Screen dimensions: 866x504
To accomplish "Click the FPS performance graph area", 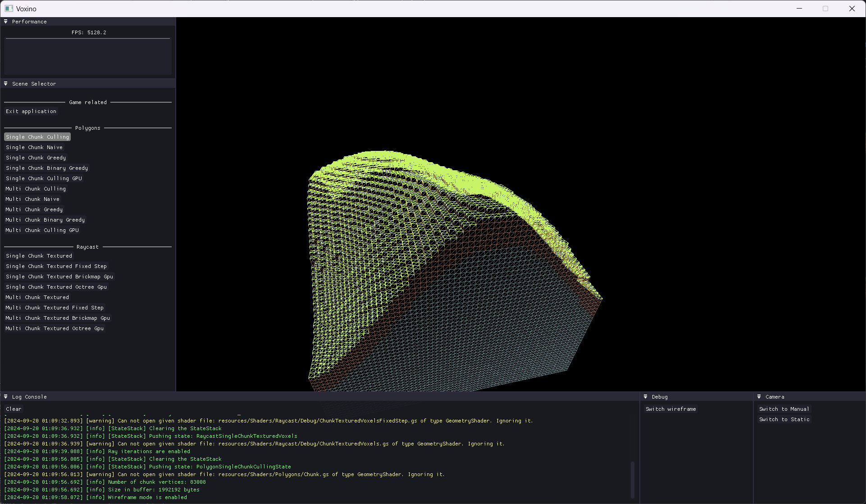I will pos(88,56).
